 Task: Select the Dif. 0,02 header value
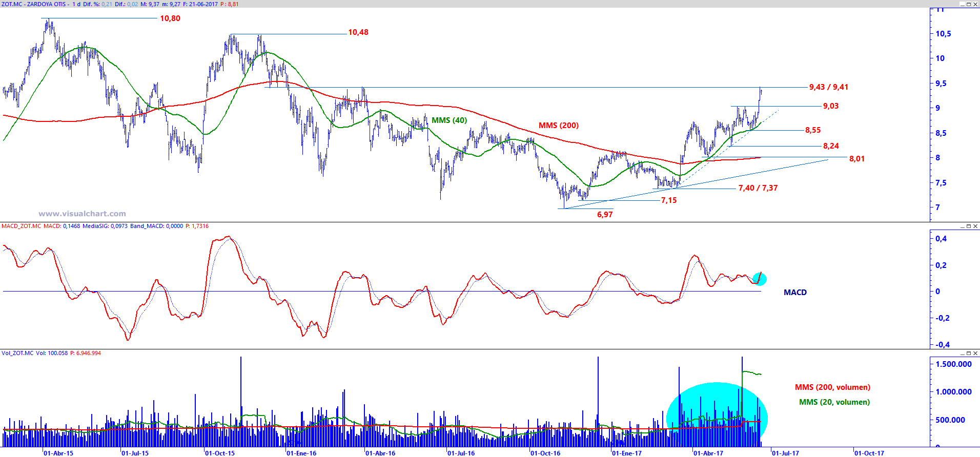tap(127, 4)
